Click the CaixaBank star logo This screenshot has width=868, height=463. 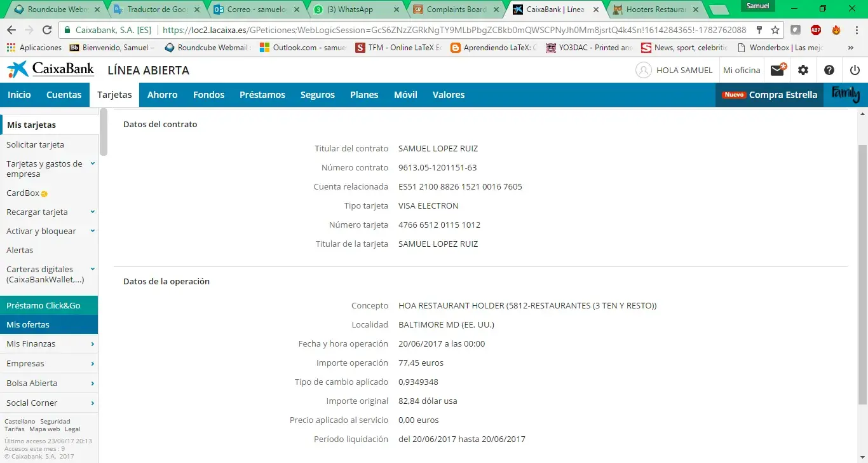(17, 70)
